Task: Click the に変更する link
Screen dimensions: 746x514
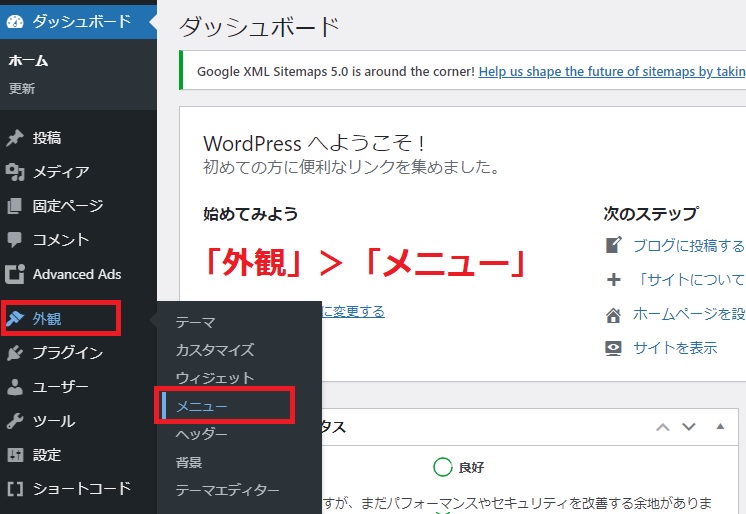Action: coord(354,312)
